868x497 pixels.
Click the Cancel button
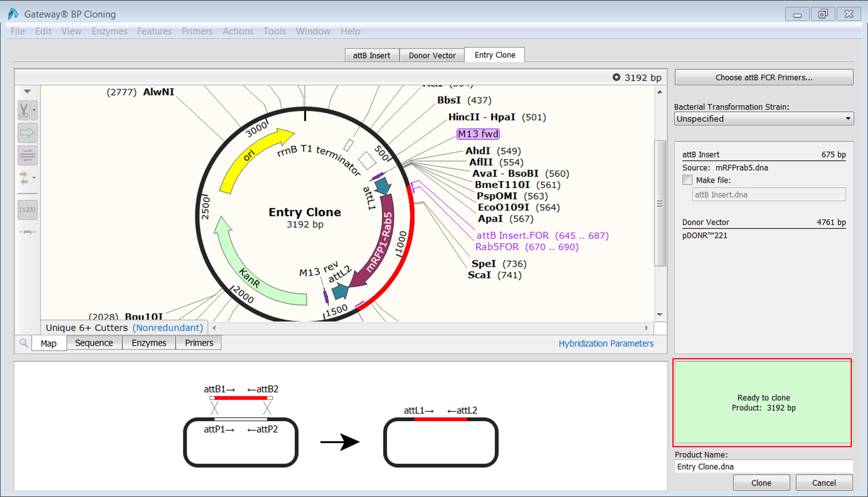tap(824, 483)
